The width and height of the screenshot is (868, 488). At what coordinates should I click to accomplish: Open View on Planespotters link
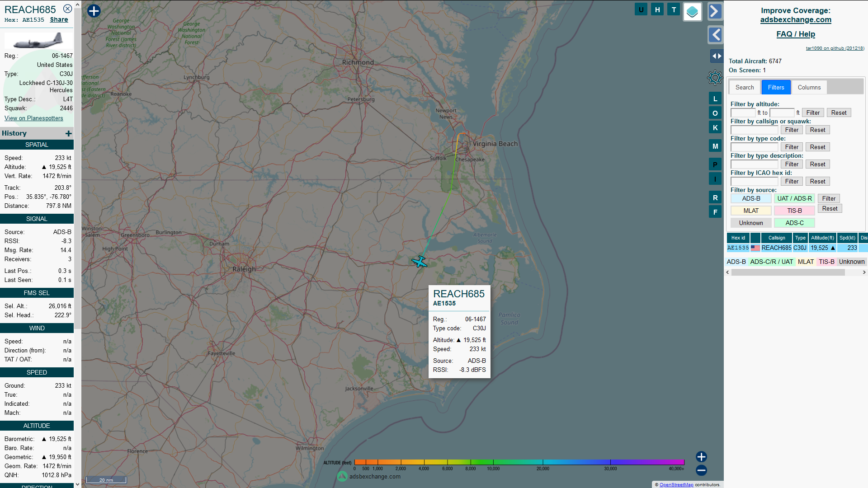[34, 118]
